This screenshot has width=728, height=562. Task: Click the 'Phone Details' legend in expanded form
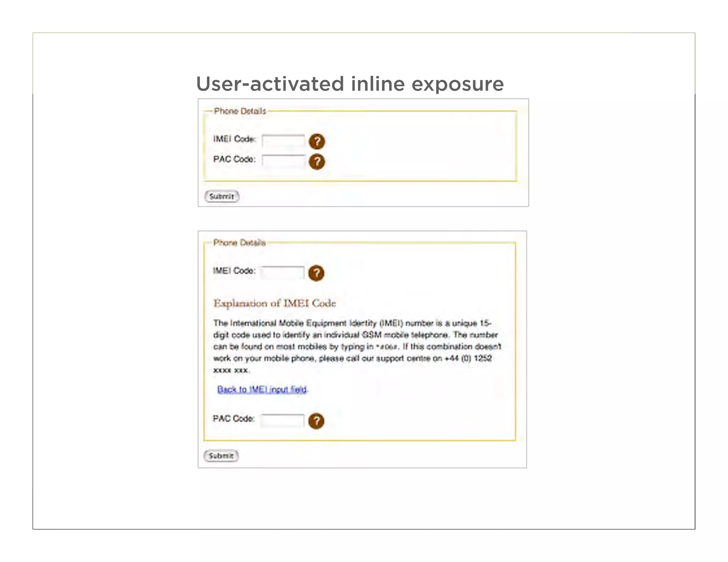[239, 243]
